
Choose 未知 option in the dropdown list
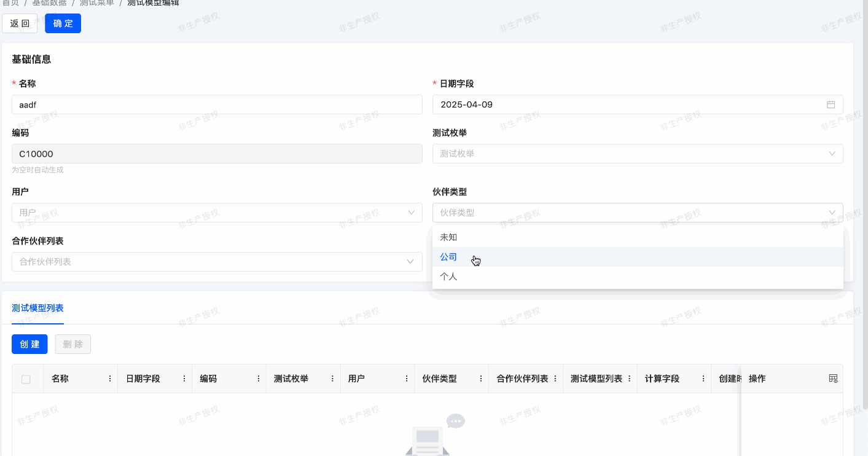449,237
